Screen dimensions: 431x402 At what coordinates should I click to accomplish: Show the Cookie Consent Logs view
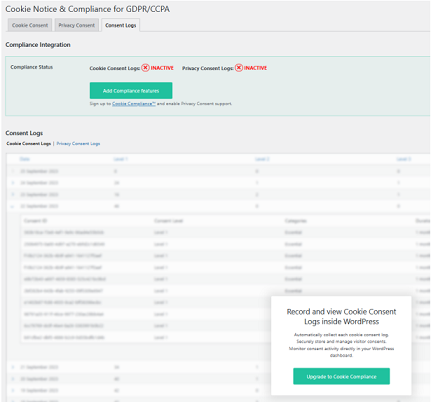point(29,144)
